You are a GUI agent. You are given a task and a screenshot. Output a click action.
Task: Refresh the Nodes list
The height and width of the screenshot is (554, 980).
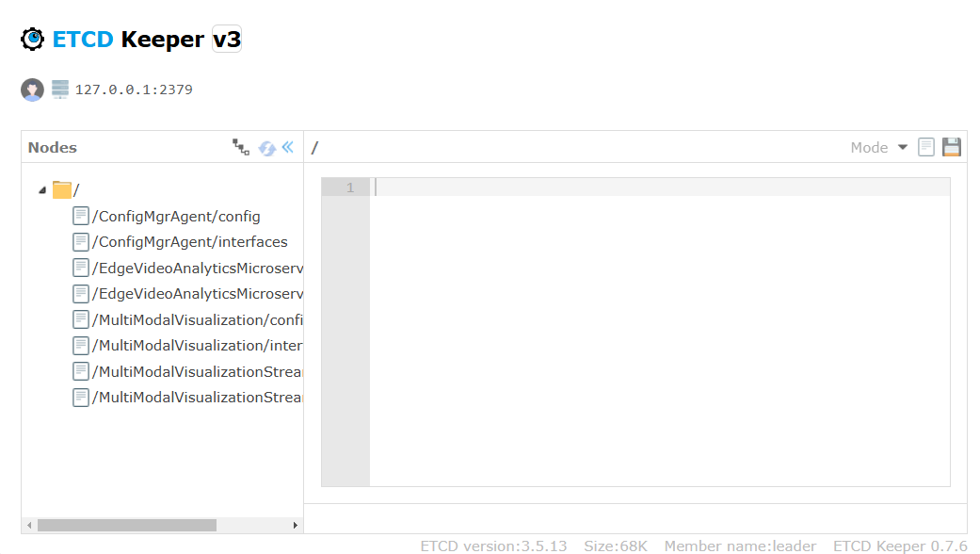(x=266, y=148)
